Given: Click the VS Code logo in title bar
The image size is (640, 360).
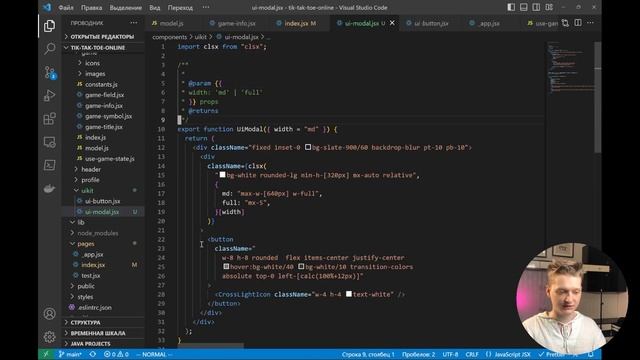Looking at the screenshot, I should 47,7.
